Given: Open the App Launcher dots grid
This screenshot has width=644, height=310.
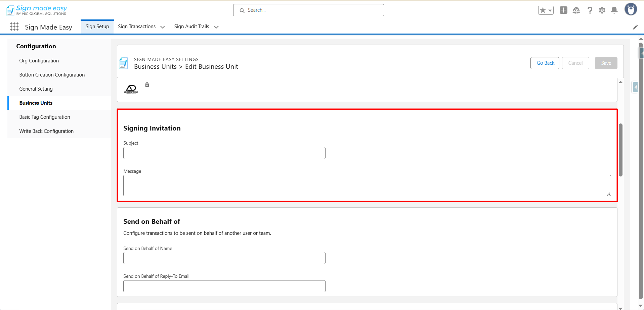Looking at the screenshot, I should click(14, 27).
